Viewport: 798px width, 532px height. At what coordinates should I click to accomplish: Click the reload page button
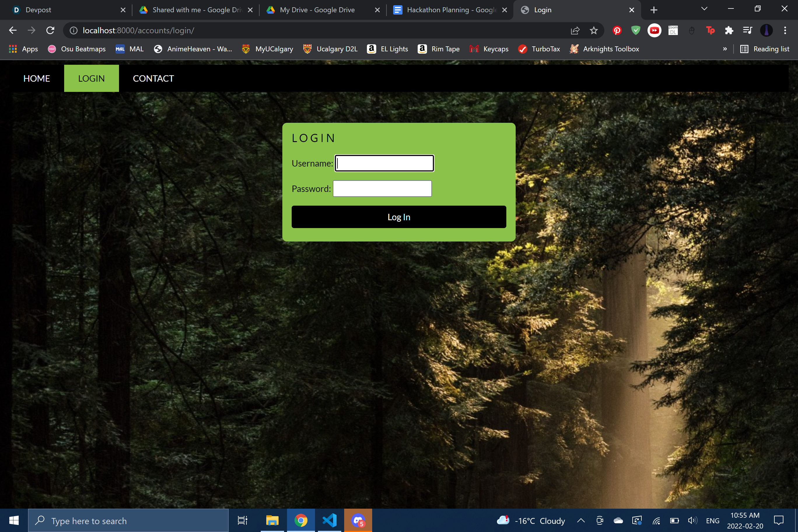[x=50, y=31]
